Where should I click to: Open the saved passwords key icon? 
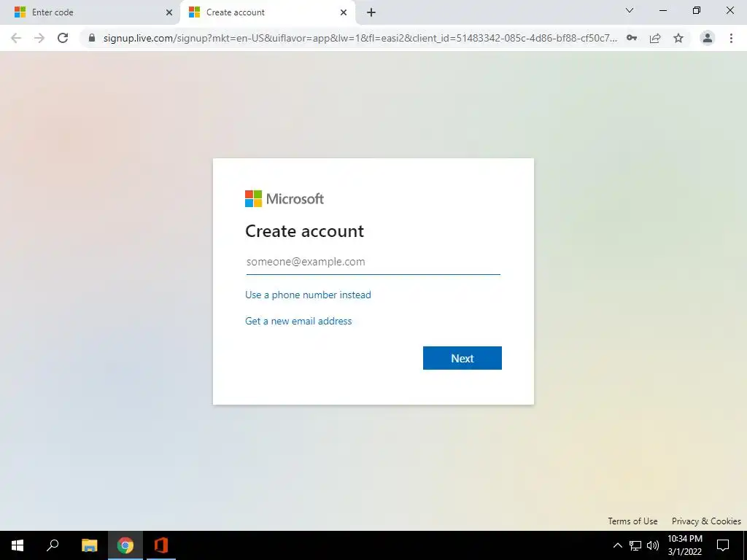click(x=632, y=38)
